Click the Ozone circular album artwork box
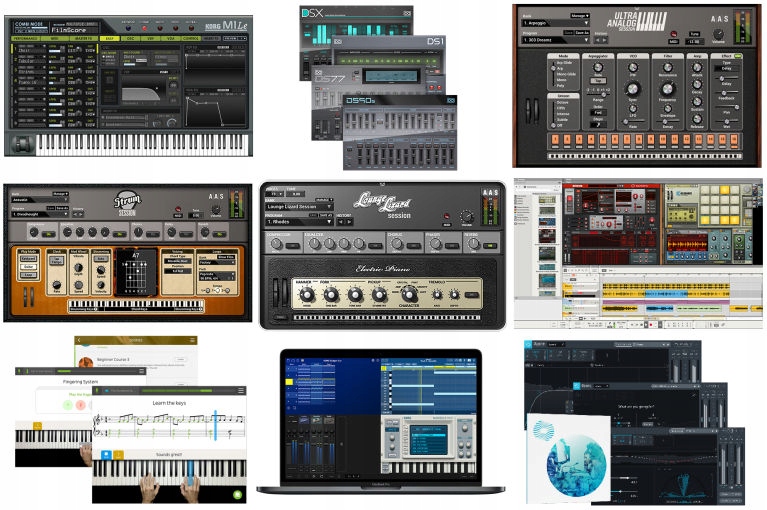 point(569,458)
